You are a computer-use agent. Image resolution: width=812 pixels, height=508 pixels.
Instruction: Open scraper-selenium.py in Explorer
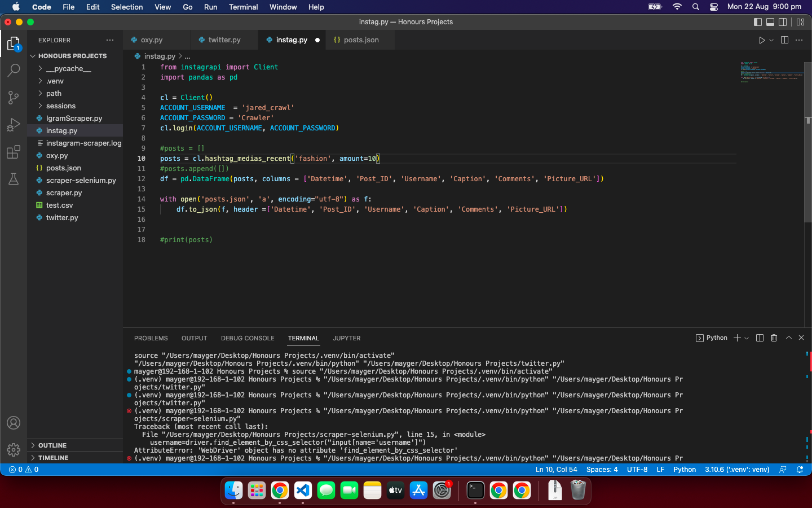(x=75, y=181)
